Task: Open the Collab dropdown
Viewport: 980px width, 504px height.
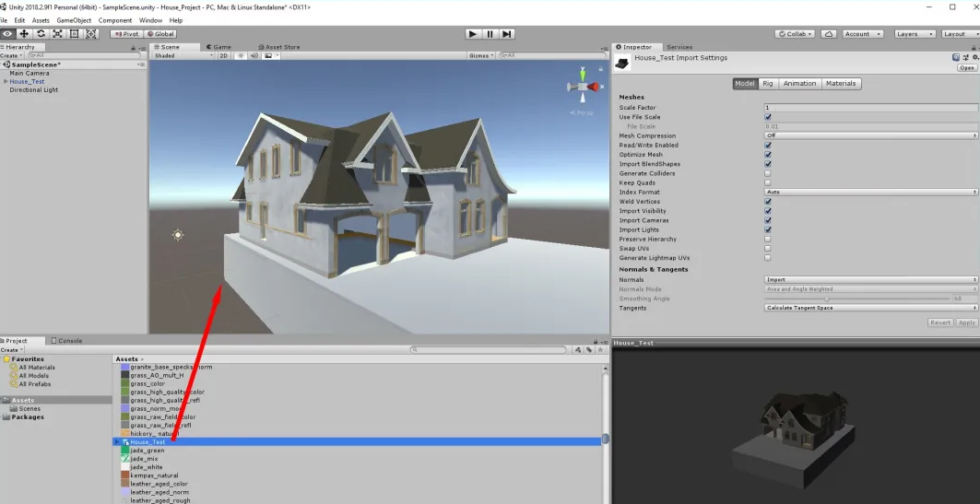Action: coord(795,34)
